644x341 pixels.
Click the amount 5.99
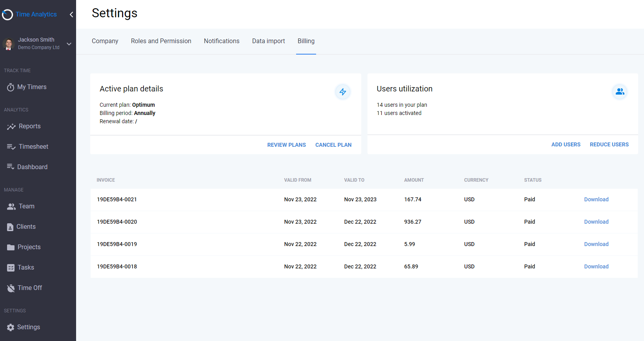coord(409,244)
